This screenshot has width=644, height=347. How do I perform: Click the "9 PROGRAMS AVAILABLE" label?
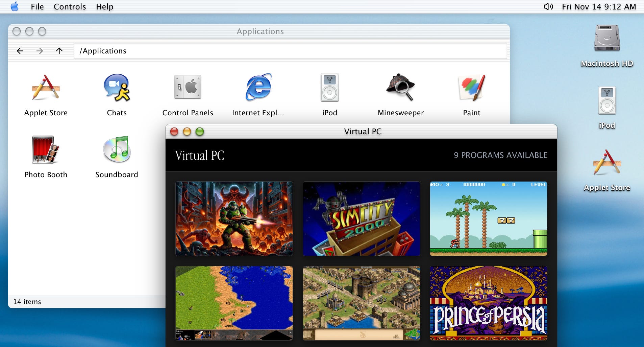500,155
